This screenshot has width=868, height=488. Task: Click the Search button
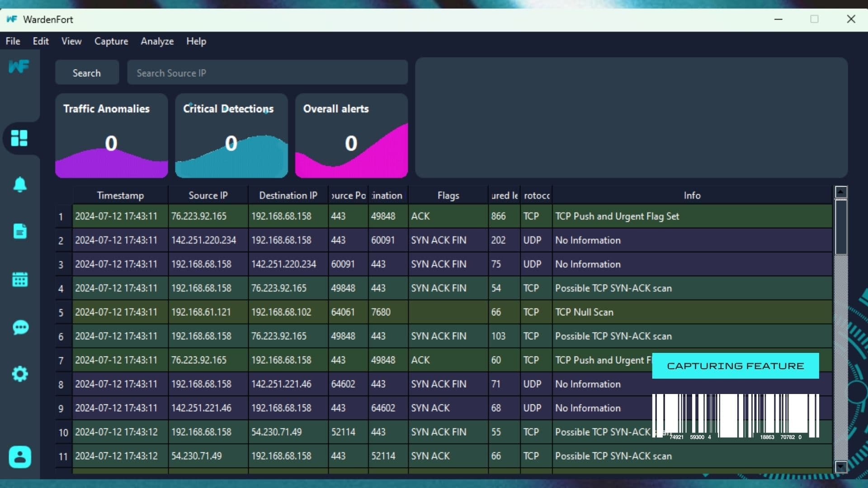point(87,73)
